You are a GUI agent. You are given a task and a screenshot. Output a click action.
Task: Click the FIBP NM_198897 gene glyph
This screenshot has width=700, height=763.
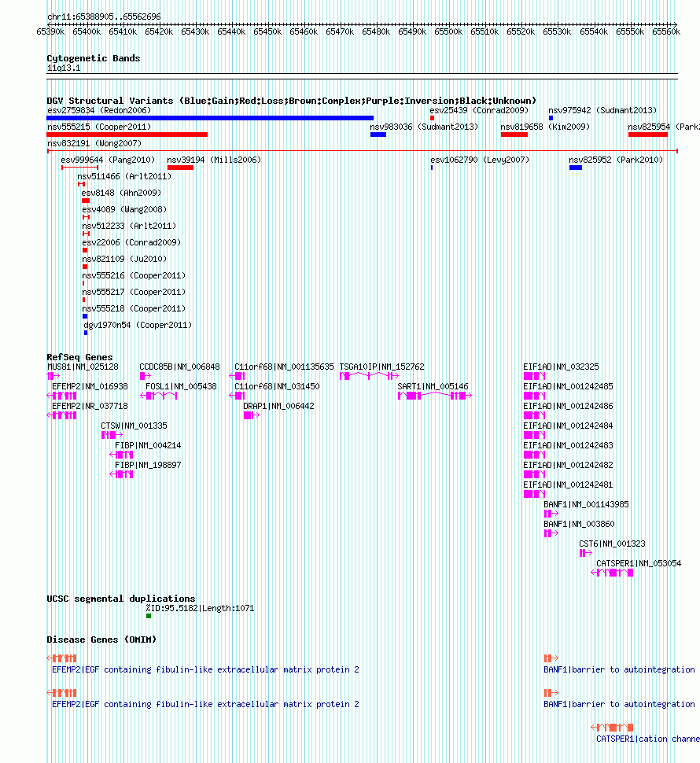tap(122, 474)
